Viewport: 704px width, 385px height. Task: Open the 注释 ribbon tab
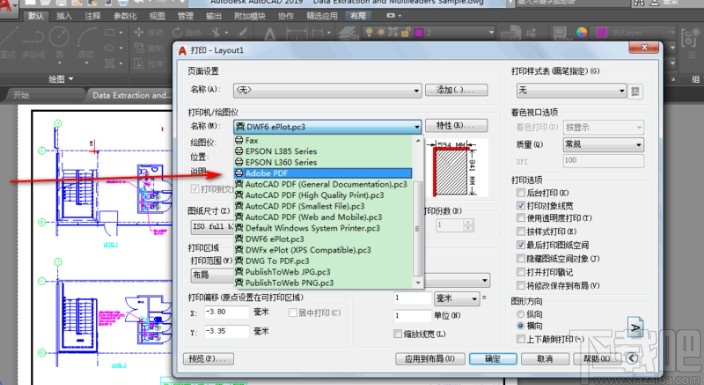click(92, 17)
